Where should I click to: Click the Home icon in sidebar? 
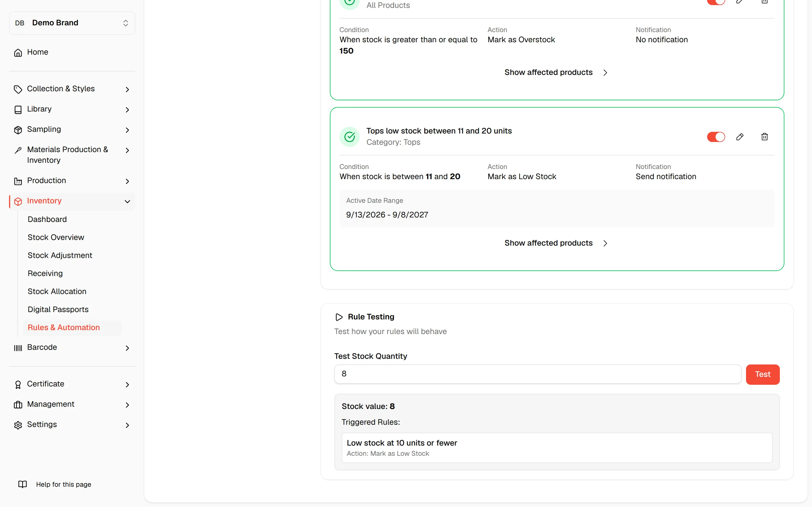[x=18, y=53]
